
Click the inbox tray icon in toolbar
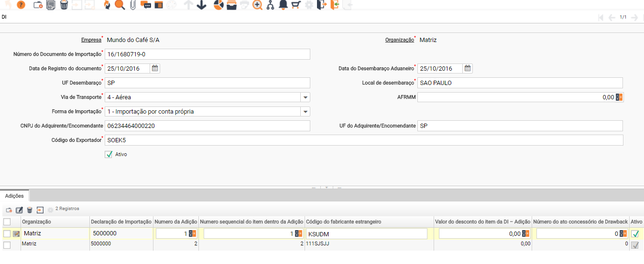(231, 5)
